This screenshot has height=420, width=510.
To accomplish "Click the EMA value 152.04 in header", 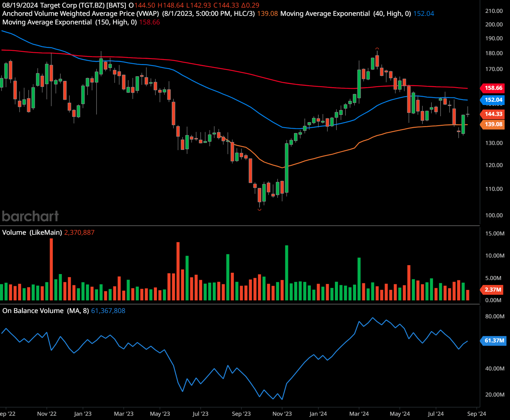I will click(423, 14).
